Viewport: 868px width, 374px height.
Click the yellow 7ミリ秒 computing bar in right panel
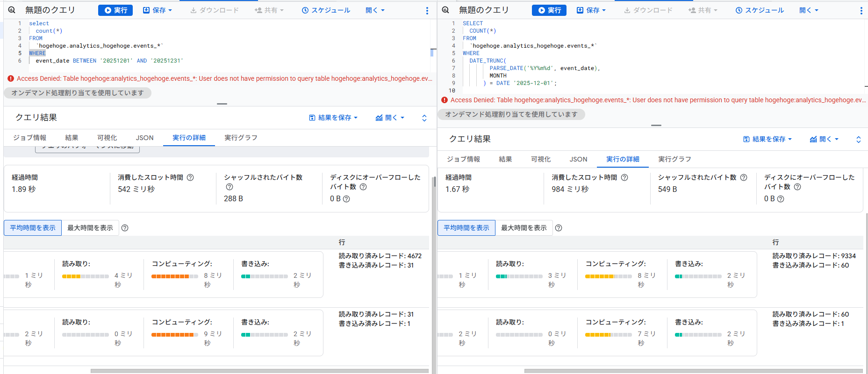click(x=608, y=335)
